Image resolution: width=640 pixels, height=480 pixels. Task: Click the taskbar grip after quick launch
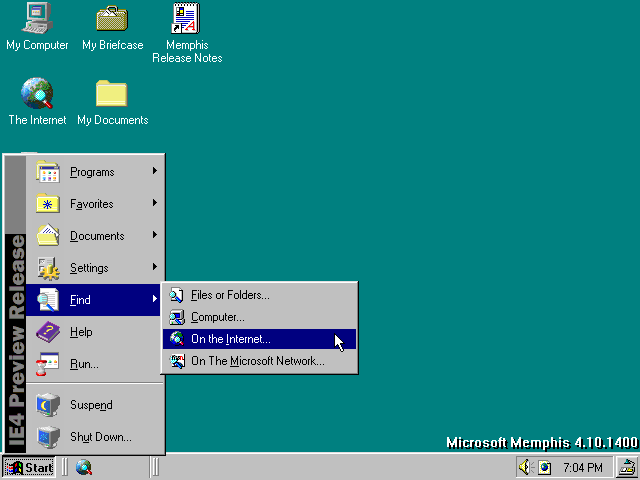[155, 467]
